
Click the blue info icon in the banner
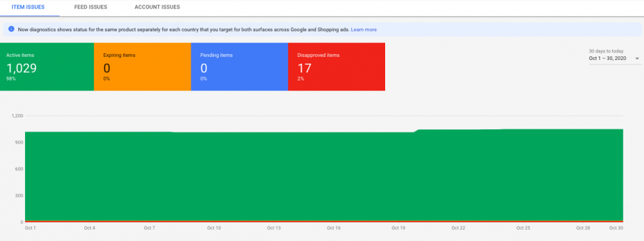[11, 29]
